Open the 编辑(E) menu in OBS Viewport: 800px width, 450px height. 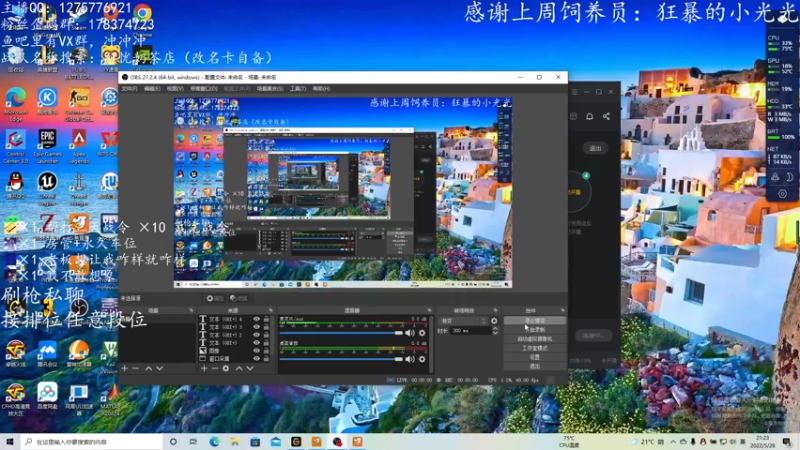click(x=152, y=89)
